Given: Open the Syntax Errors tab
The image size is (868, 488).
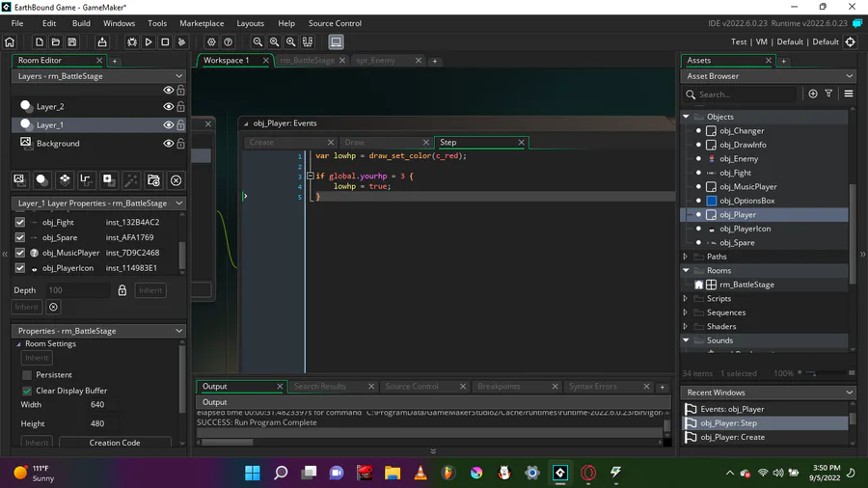Looking at the screenshot, I should [x=593, y=386].
